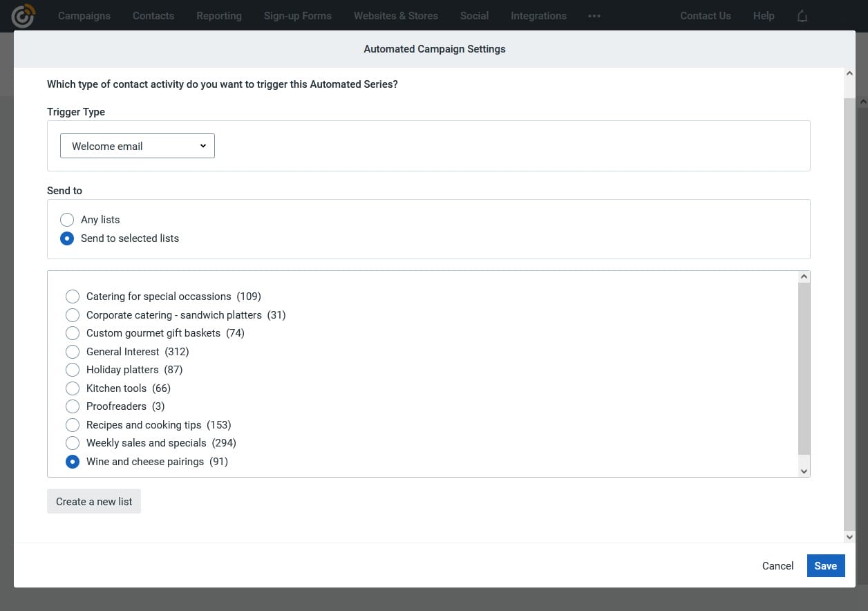Open the Trigger Type dropdown
This screenshot has height=611, width=868.
click(137, 146)
